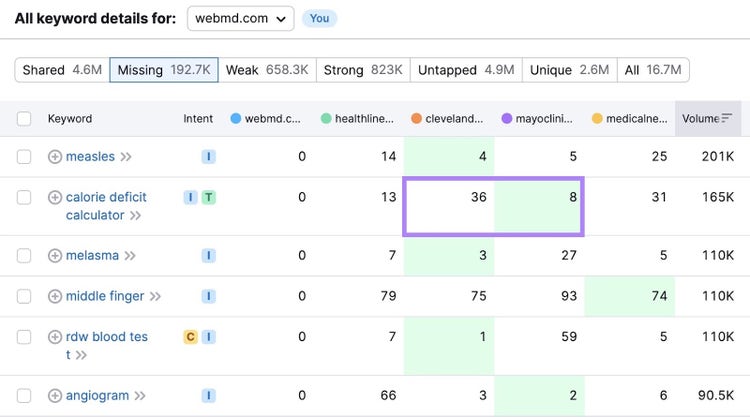Click the plus icon beside measles
The width and height of the screenshot is (750, 417).
(55, 156)
